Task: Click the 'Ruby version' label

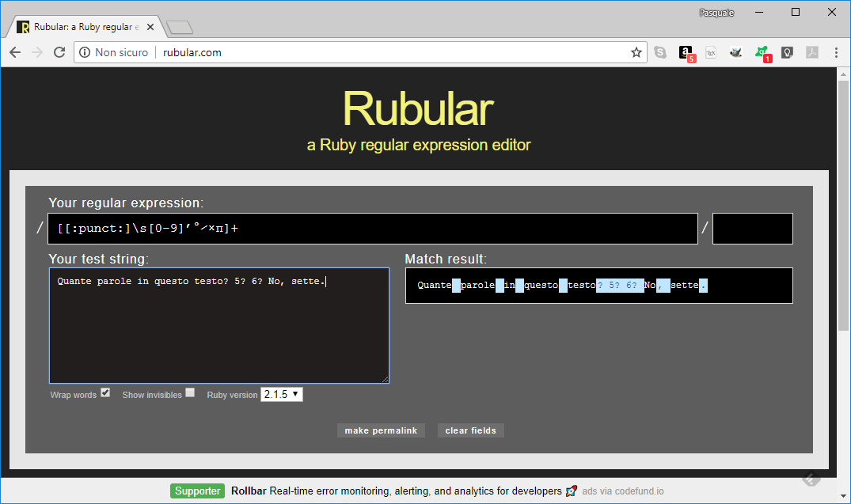Action: [x=232, y=395]
